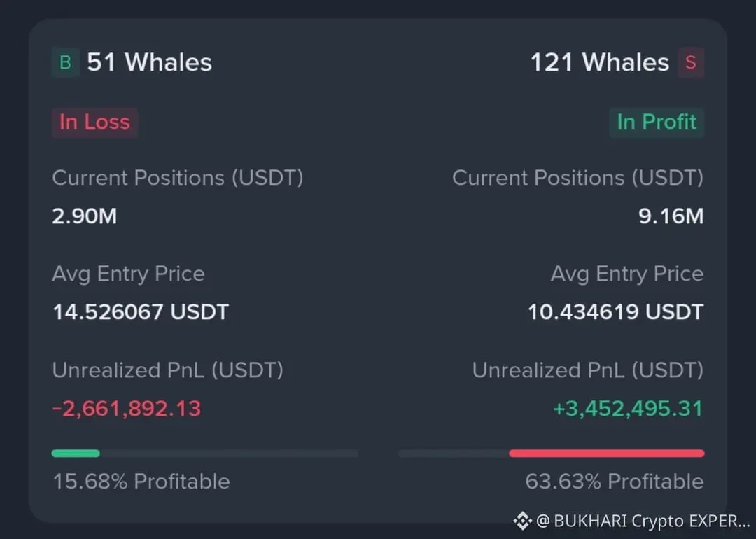756x539 pixels.
Task: Click the 121 Whales heading
Action: click(x=600, y=62)
